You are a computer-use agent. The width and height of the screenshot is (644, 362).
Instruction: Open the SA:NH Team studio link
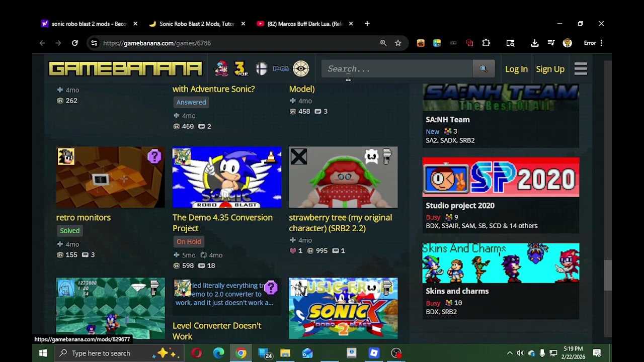448,120
